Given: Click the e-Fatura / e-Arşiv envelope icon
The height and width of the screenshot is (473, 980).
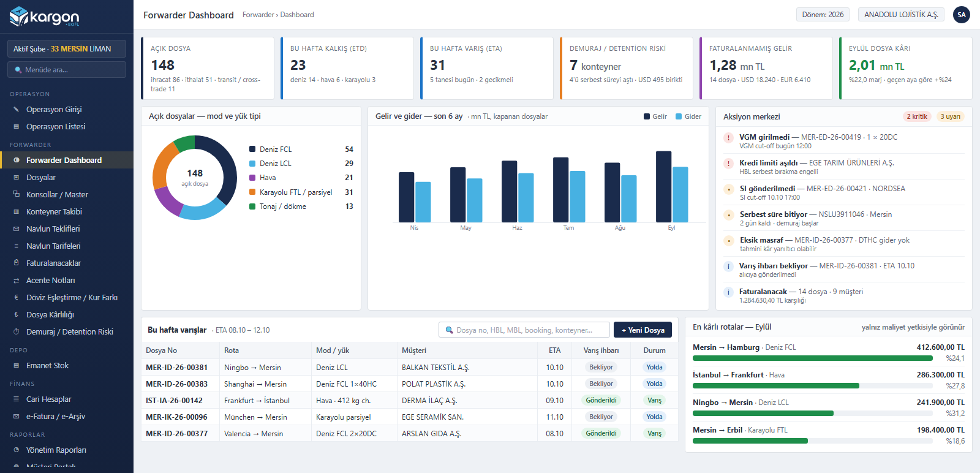Looking at the screenshot, I should pyautogui.click(x=17, y=417).
